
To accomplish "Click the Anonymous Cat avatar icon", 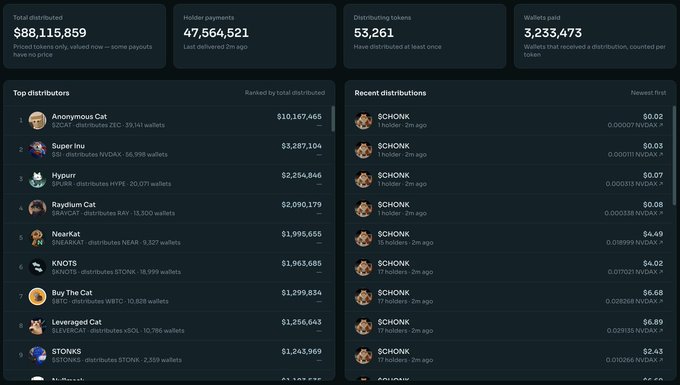I will tap(37, 121).
